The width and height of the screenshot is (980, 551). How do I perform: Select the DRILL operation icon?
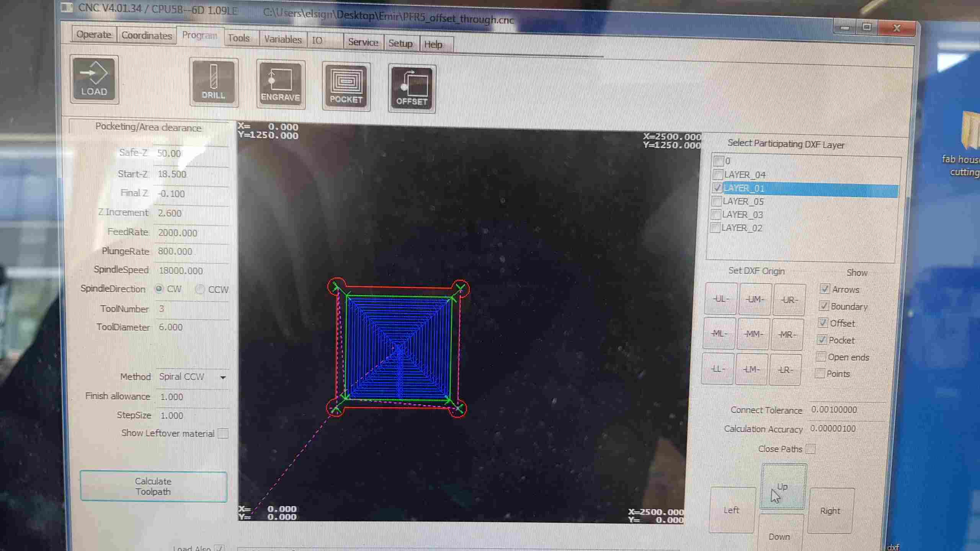214,83
